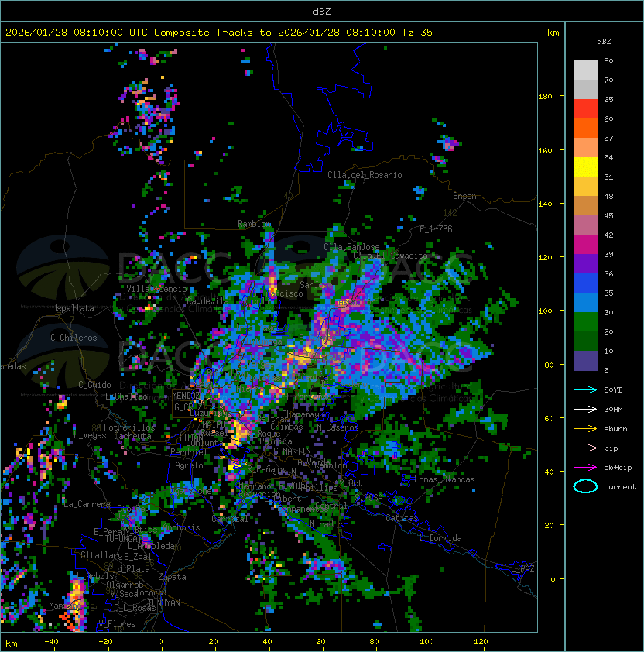The width and height of the screenshot is (644, 652).
Task: Pick the bright yellow swatch below 54
Action: coord(585,167)
